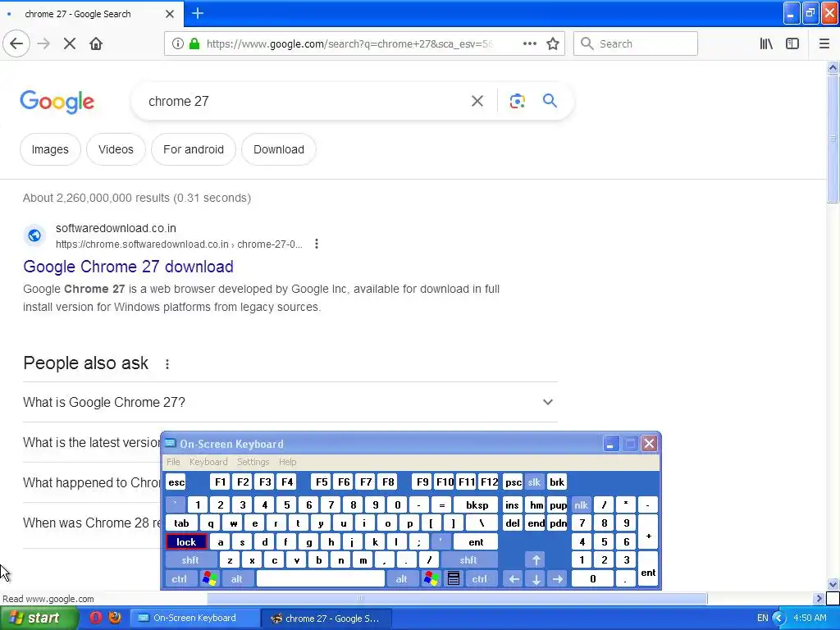Focus the Firefox Search field
This screenshot has height=630, width=840.
click(636, 43)
